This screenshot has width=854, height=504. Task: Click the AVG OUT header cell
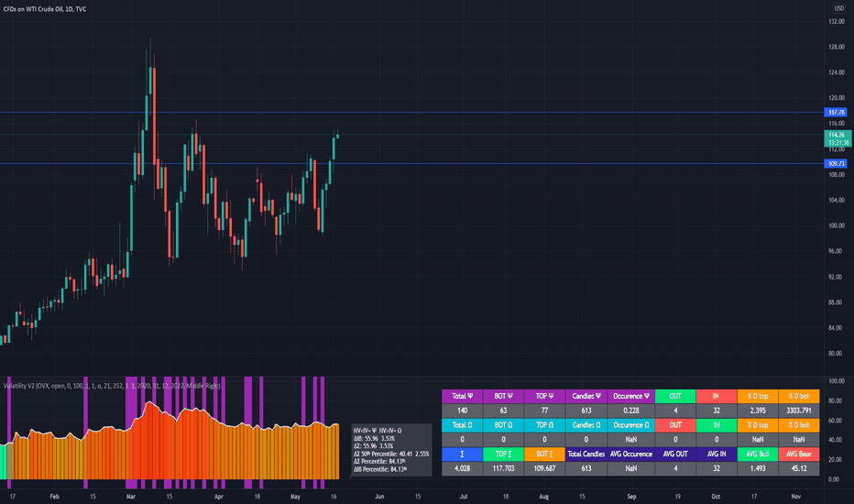tap(675, 454)
